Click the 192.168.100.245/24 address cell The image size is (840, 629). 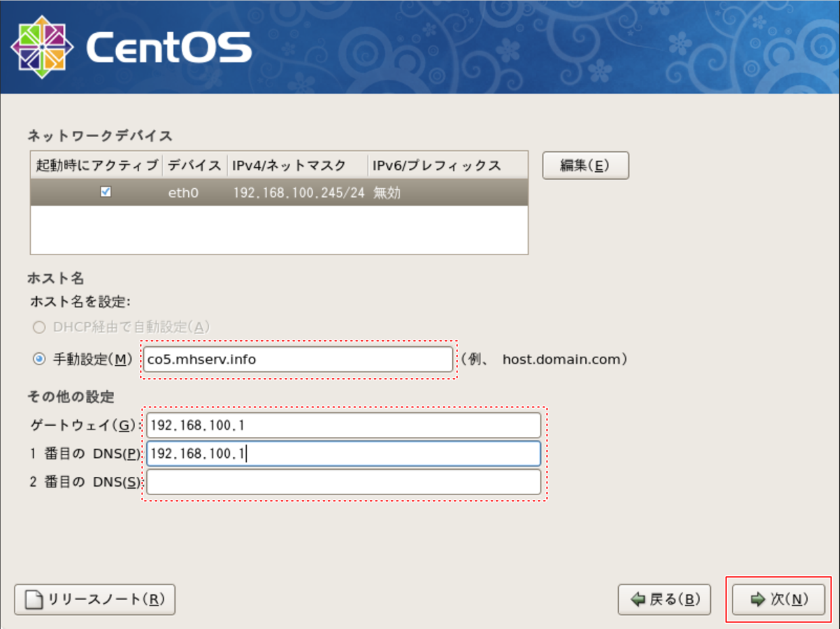click(x=299, y=193)
